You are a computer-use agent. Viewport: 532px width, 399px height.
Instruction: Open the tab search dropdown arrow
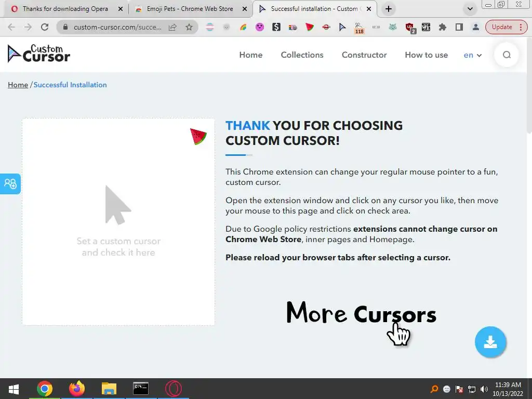tap(470, 9)
